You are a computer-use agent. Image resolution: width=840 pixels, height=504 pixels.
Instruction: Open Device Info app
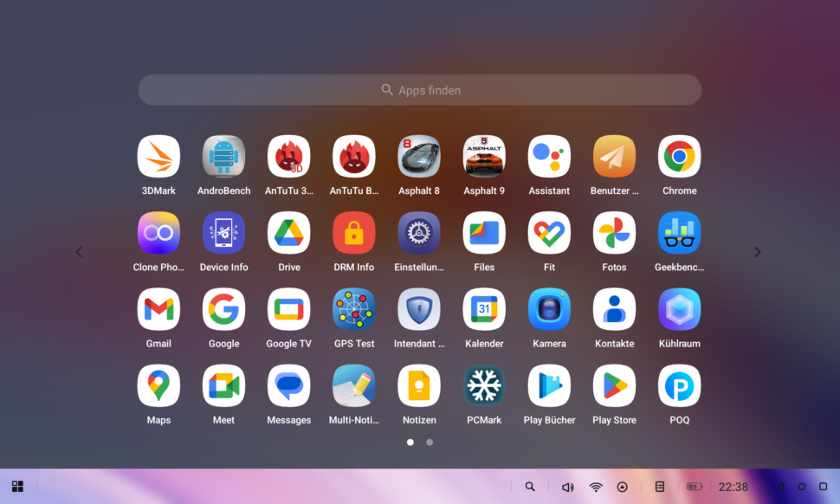[x=224, y=233]
